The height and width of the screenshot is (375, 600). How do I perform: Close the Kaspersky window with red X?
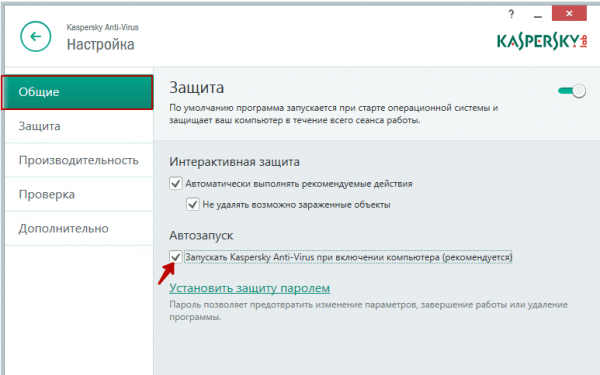(569, 14)
